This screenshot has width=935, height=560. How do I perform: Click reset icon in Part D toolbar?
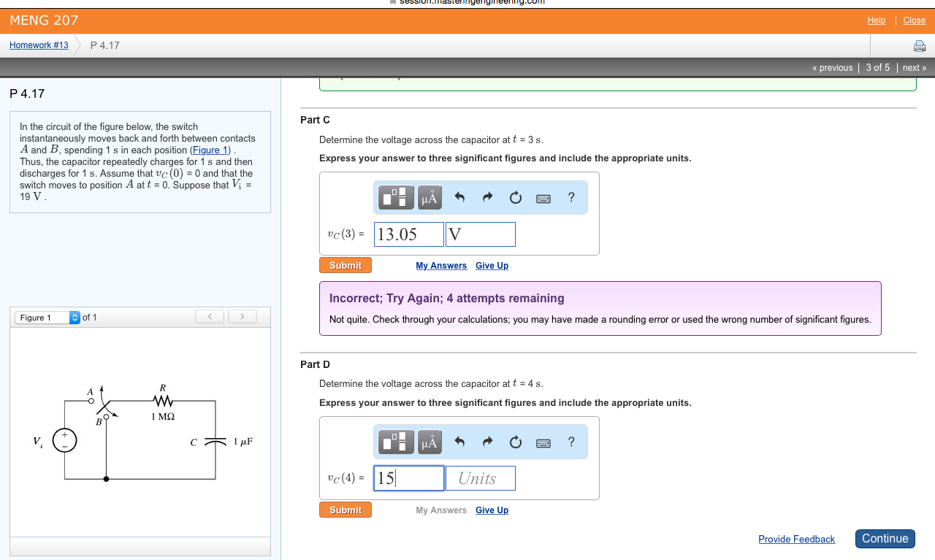[516, 442]
